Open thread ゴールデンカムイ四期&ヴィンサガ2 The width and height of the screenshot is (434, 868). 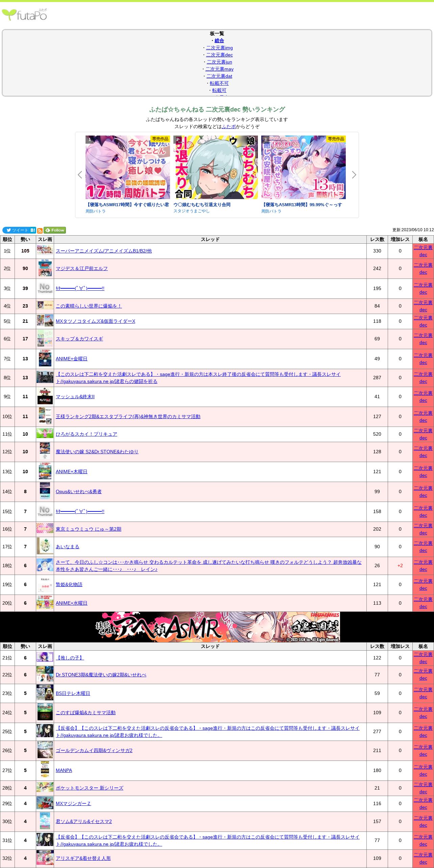pos(94,750)
